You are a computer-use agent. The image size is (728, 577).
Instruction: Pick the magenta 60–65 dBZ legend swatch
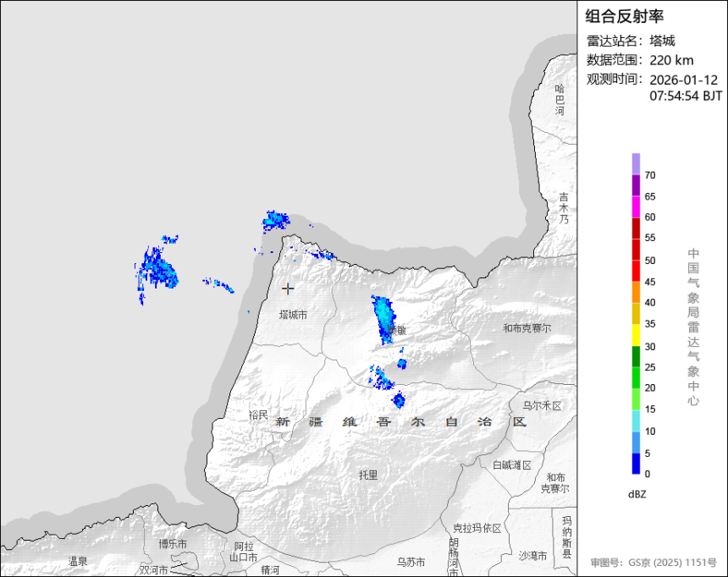click(636, 207)
